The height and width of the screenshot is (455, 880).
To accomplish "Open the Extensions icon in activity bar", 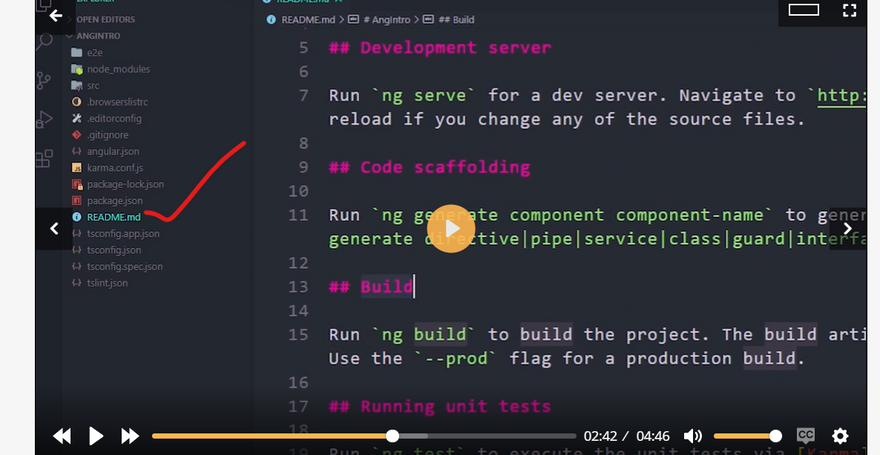I will click(x=45, y=158).
